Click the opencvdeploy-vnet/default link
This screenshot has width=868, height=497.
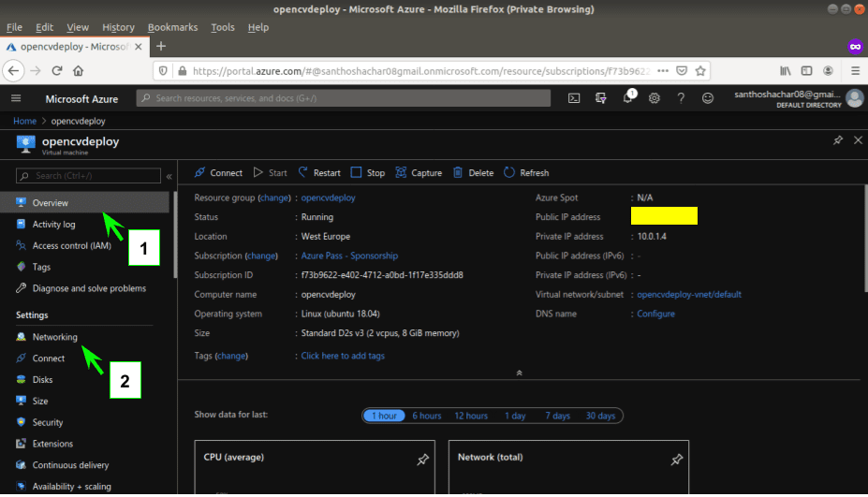689,295
